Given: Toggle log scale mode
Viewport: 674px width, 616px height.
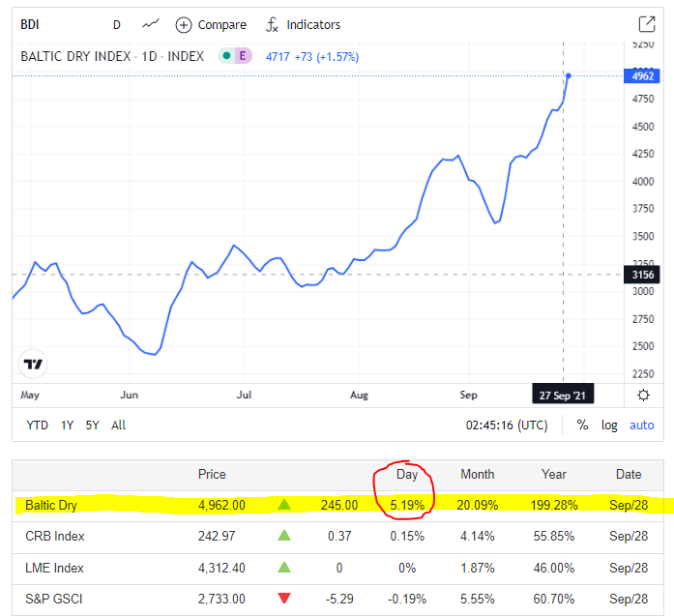Looking at the screenshot, I should 609,425.
